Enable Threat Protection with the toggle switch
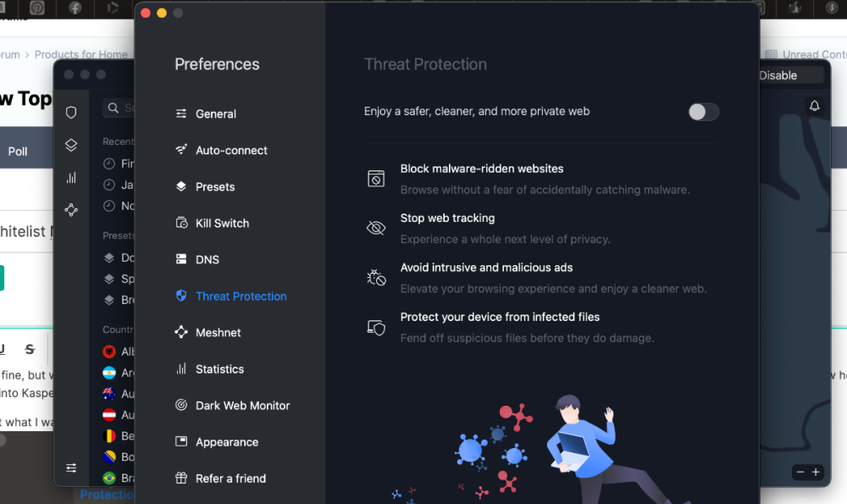 [x=703, y=112]
